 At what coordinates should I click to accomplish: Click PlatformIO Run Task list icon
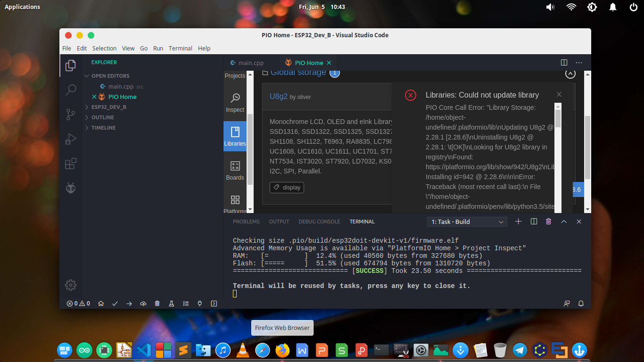pos(186,304)
